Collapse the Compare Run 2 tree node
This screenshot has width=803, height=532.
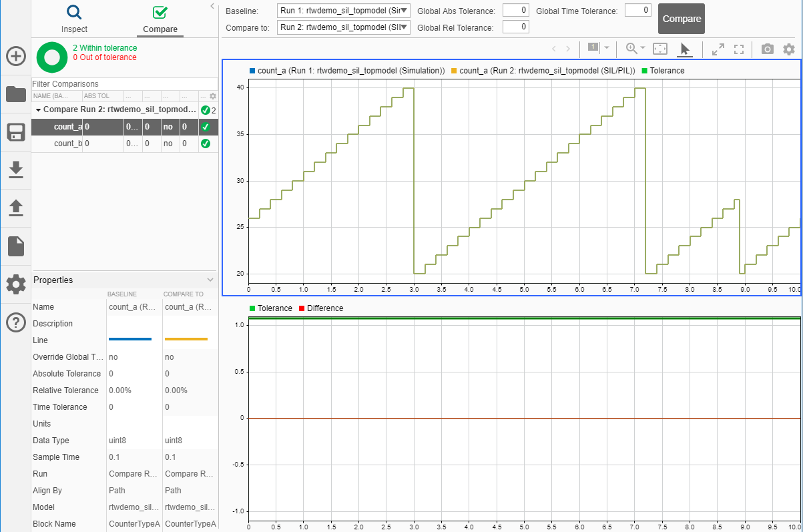38,109
